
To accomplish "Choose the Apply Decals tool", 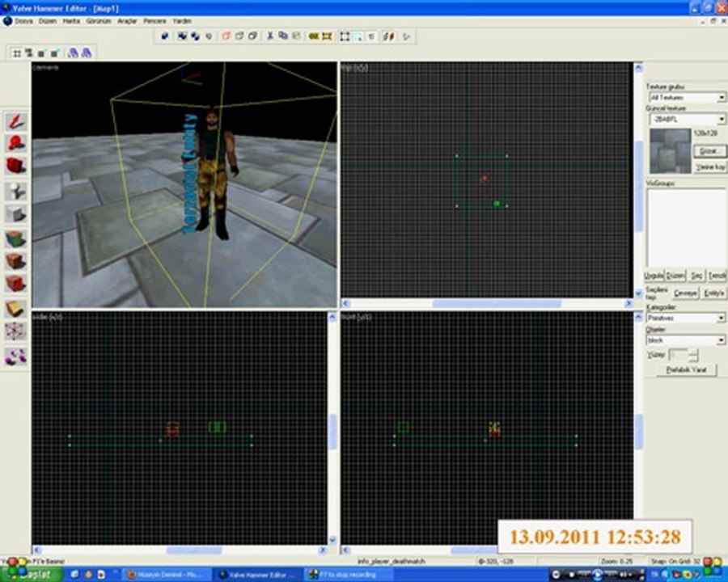I will [x=16, y=284].
